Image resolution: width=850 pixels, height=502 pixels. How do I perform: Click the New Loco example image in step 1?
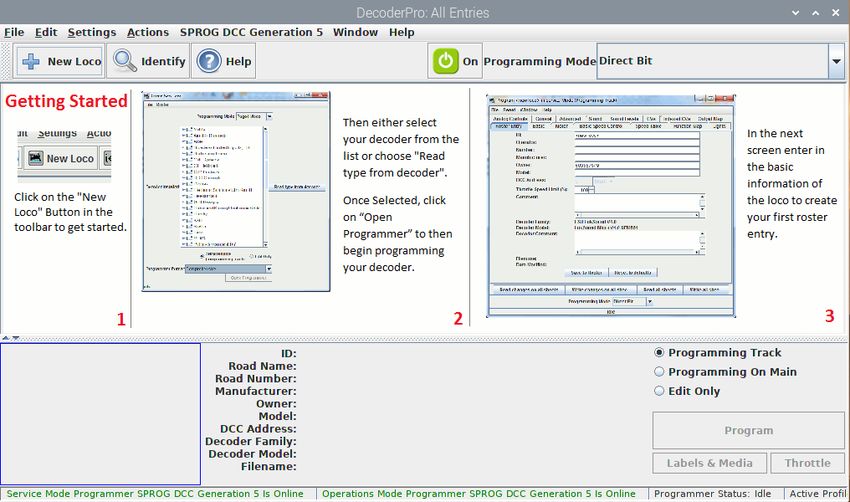pos(64,156)
